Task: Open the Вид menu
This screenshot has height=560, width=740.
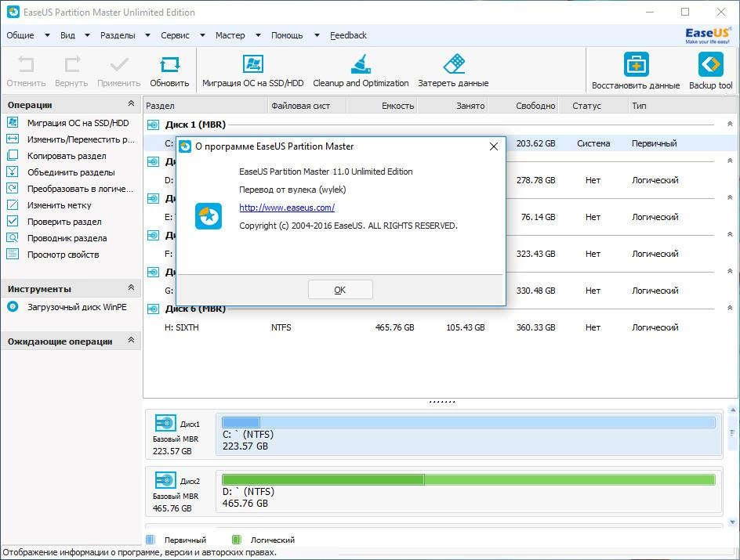Action: 67,35
